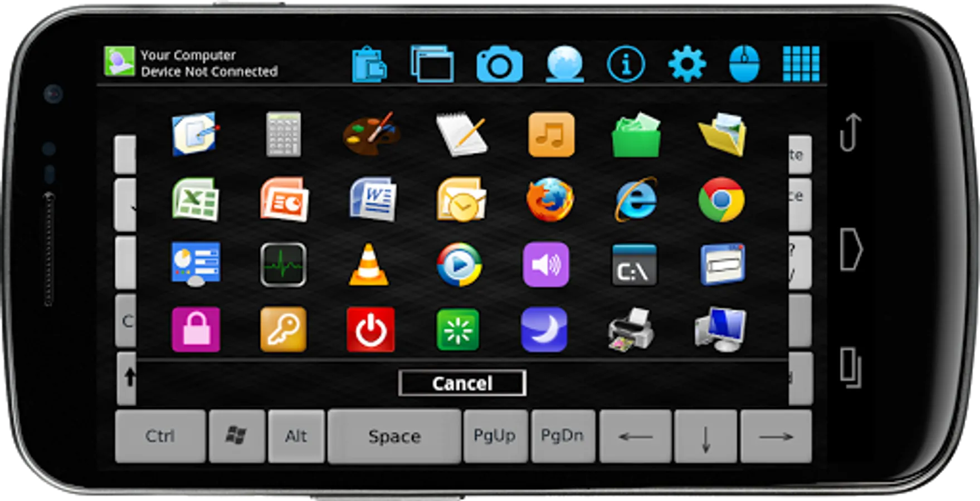Viewport: 980px width, 501px height.
Task: Open the settings gear icon
Action: [687, 64]
